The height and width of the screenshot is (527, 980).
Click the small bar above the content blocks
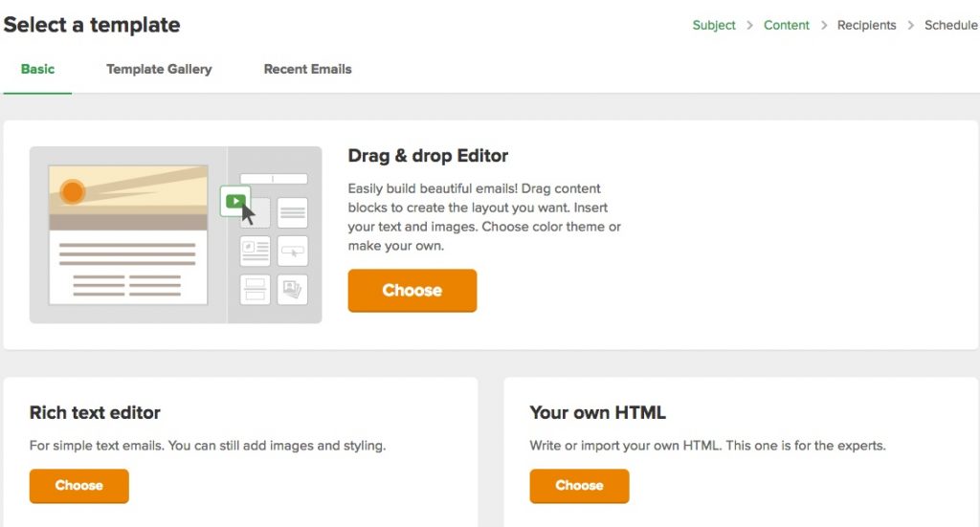tap(274, 179)
